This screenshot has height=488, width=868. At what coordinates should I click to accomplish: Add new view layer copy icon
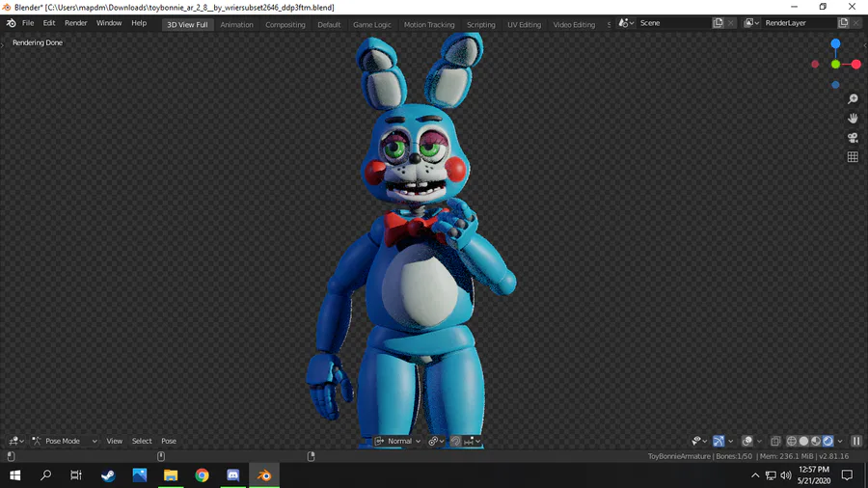click(x=843, y=23)
